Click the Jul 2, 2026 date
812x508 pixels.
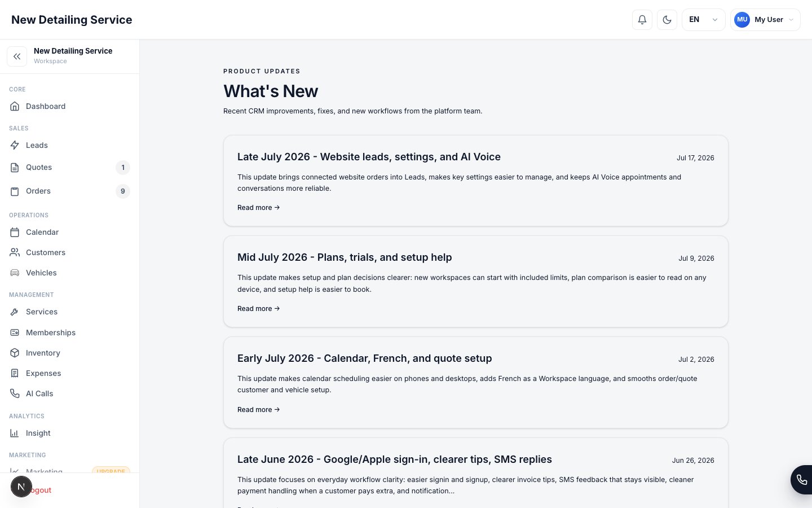click(696, 360)
